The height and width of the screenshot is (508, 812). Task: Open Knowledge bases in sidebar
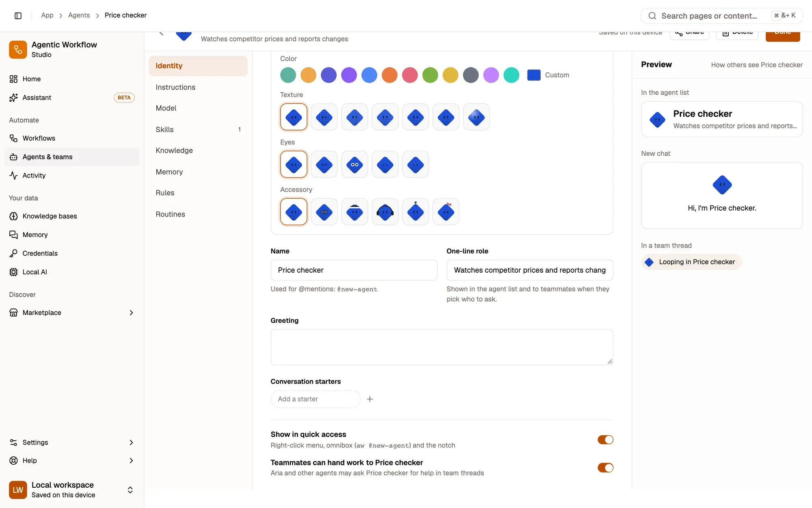[x=72, y=216]
